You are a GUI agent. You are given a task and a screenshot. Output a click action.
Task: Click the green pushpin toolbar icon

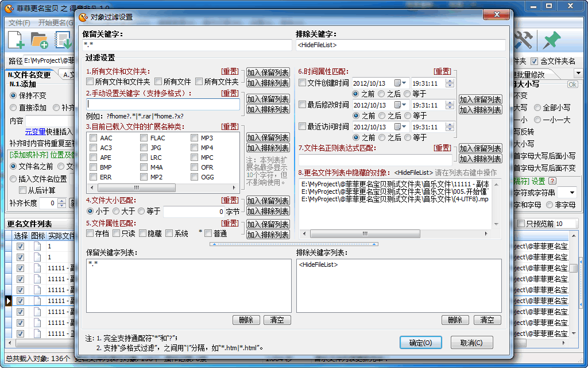(551, 40)
